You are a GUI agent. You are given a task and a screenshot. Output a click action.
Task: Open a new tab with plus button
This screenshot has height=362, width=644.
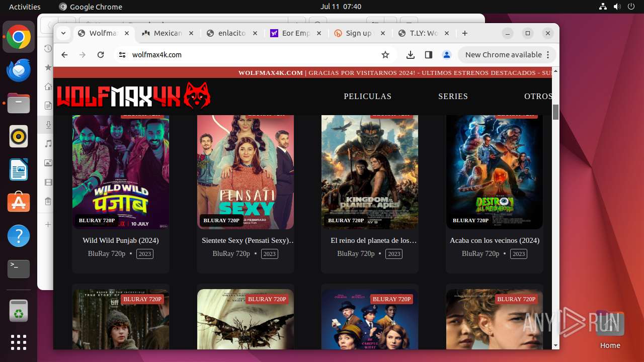pos(465,33)
